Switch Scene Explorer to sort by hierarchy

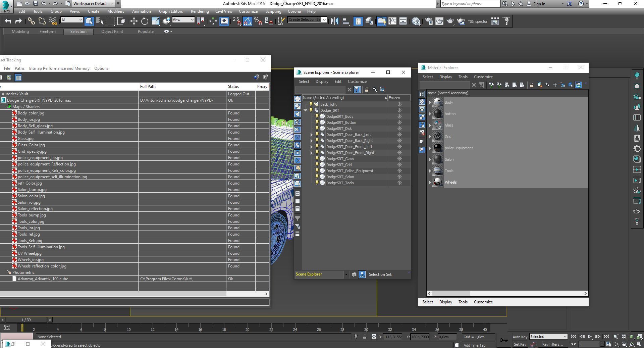362,275
